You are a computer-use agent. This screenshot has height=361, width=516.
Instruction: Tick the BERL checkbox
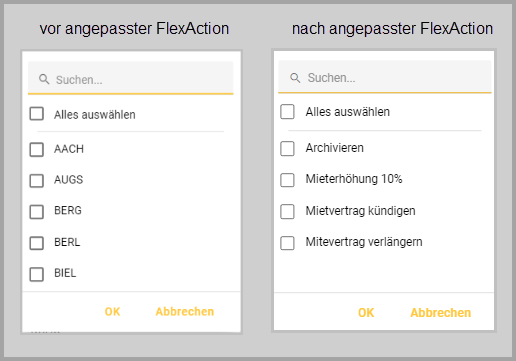(37, 243)
